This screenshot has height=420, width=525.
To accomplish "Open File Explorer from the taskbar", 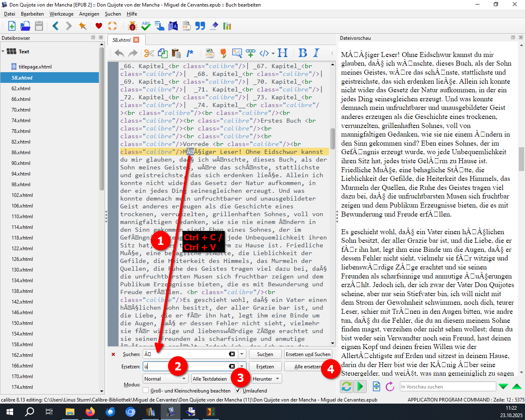I will pyautogui.click(x=70, y=411).
